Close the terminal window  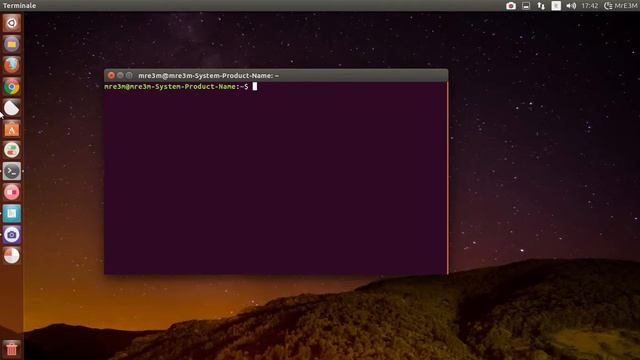coord(111,76)
